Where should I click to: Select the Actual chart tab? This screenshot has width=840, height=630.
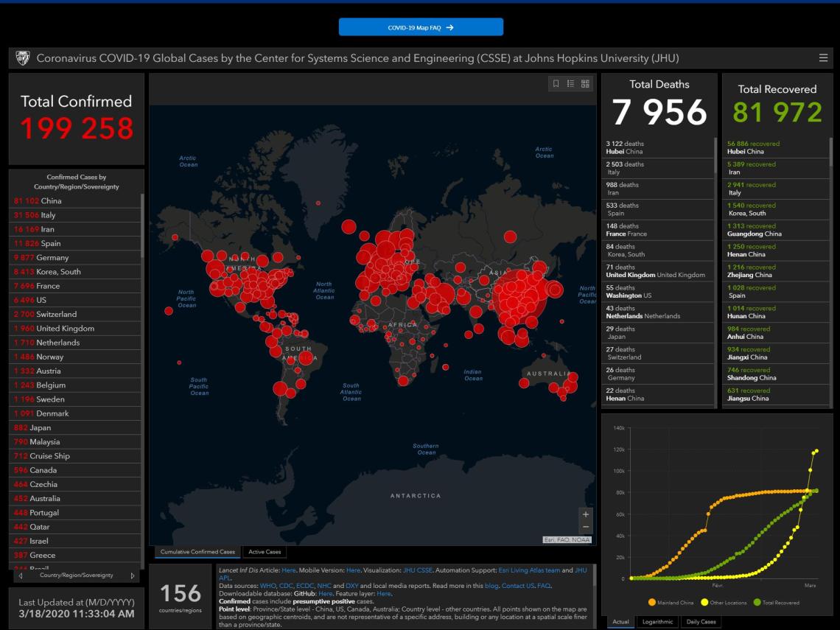pos(620,622)
